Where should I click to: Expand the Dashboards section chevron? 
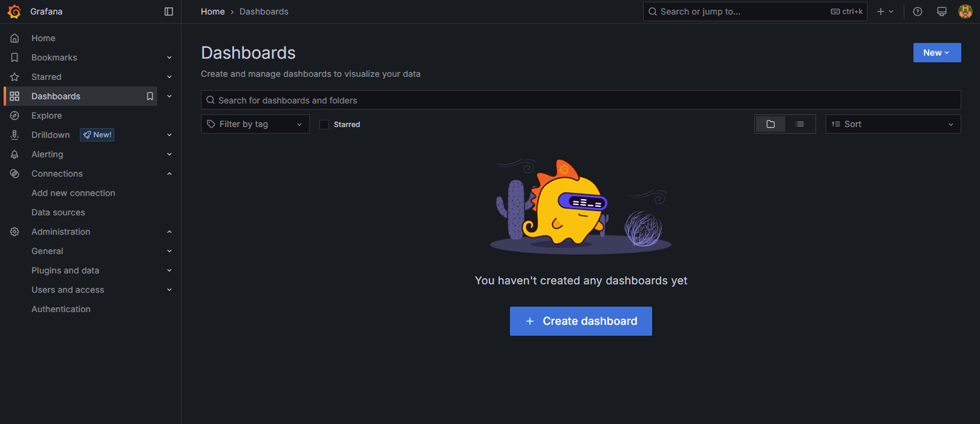pos(169,96)
